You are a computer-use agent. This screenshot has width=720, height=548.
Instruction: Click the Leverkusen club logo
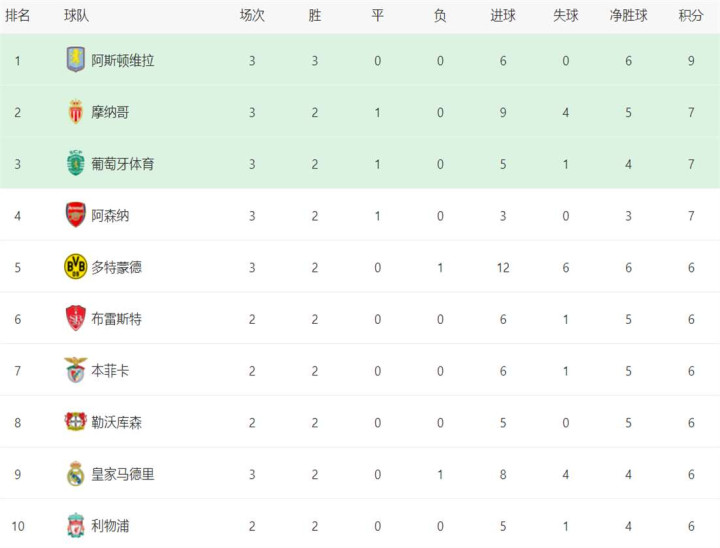76,422
